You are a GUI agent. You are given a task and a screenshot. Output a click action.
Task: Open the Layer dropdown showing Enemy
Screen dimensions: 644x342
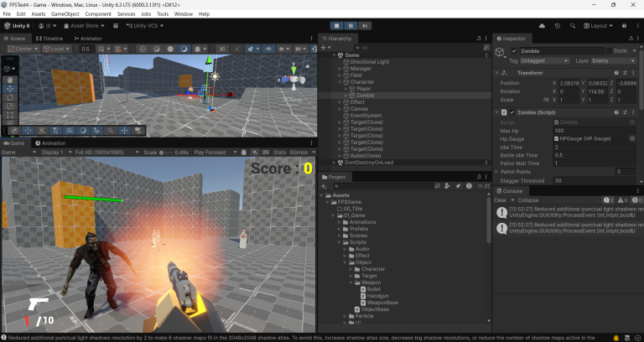pyautogui.click(x=613, y=60)
